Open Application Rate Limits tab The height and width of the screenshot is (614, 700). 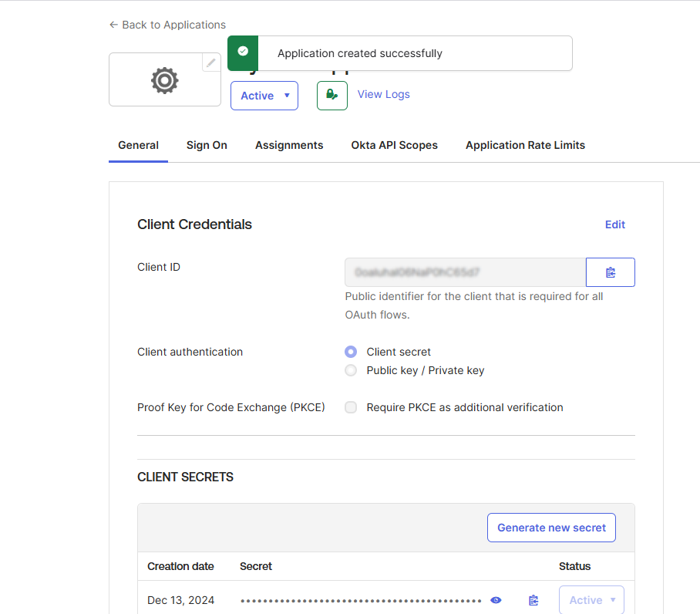tap(525, 145)
